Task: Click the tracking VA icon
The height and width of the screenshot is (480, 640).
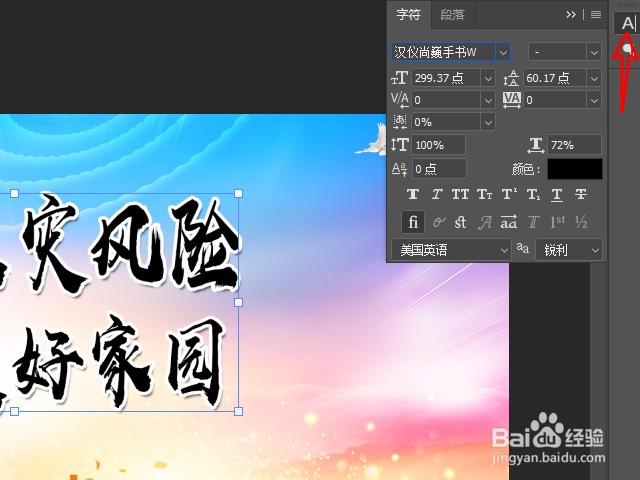Action: [512, 100]
